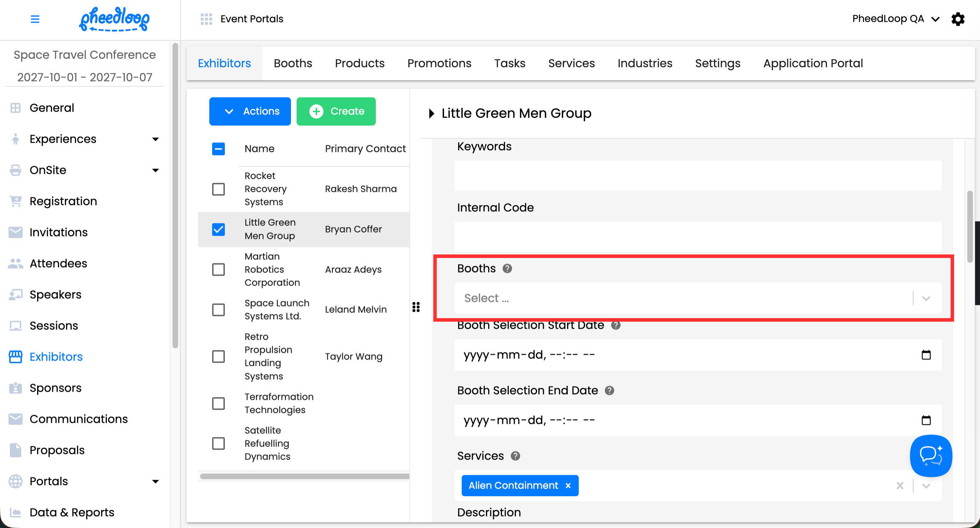This screenshot has width=980, height=528.
Task: Check the Rocket Recovery Systems checkbox
Action: [x=218, y=189]
